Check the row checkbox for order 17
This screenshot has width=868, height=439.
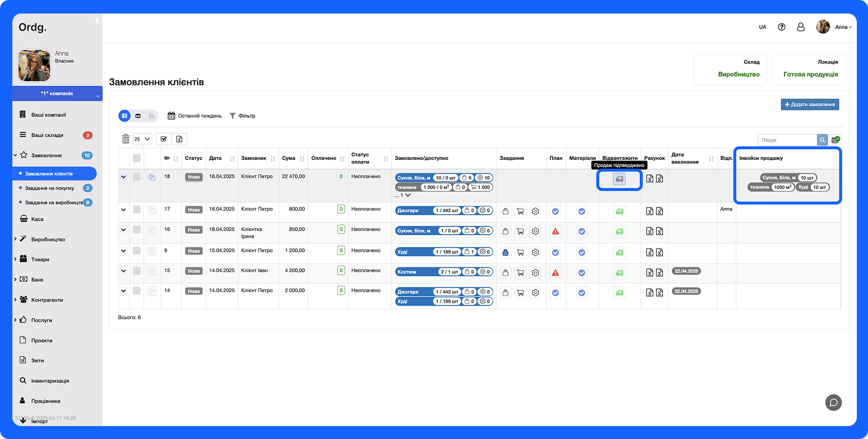click(x=137, y=209)
